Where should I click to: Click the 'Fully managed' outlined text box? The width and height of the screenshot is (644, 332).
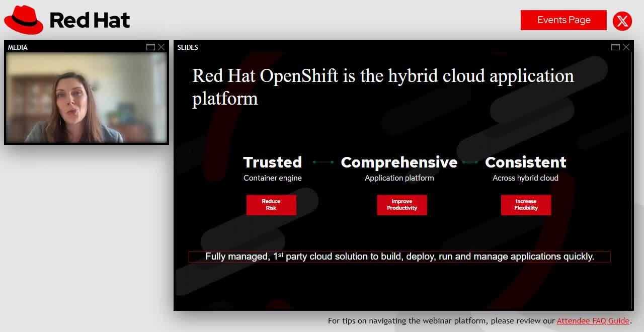click(399, 257)
